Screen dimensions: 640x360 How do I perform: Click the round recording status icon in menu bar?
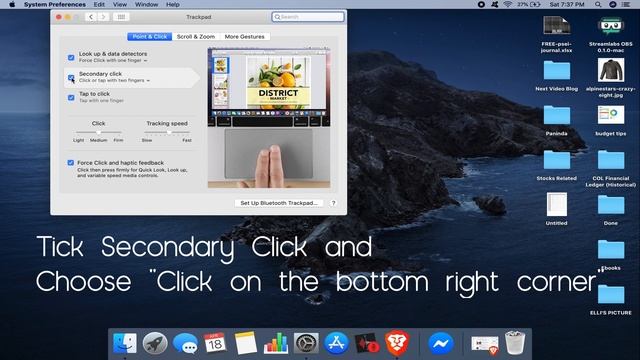coord(481,4)
